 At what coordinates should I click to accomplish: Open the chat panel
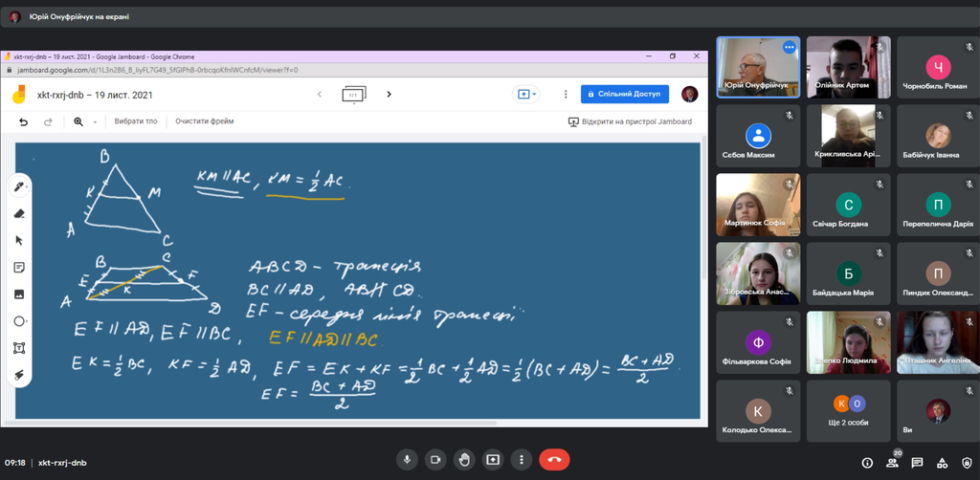click(x=917, y=463)
